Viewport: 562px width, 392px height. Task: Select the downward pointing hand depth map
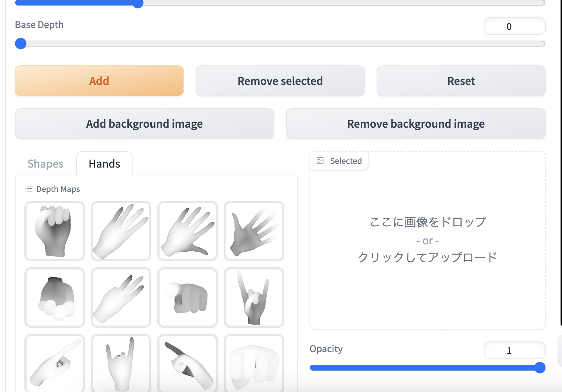(x=187, y=363)
